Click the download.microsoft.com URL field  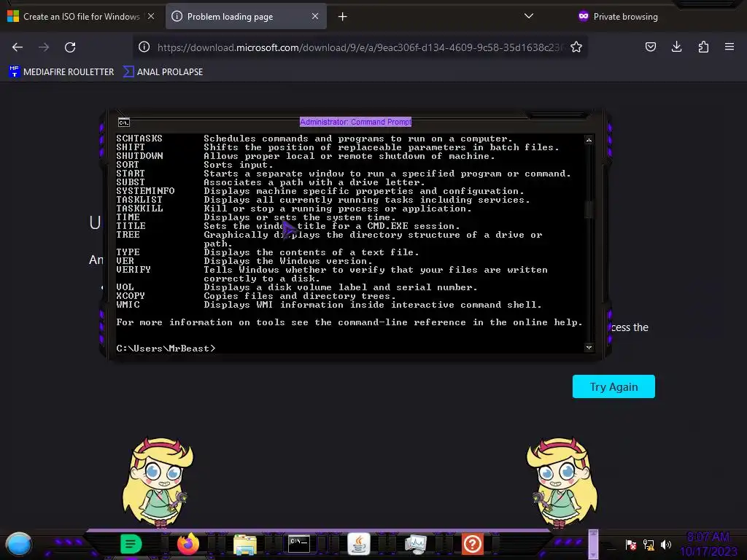tap(360, 47)
